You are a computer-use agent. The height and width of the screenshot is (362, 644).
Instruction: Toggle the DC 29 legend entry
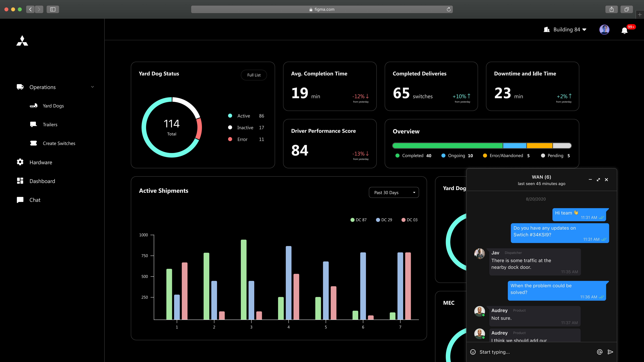click(384, 220)
